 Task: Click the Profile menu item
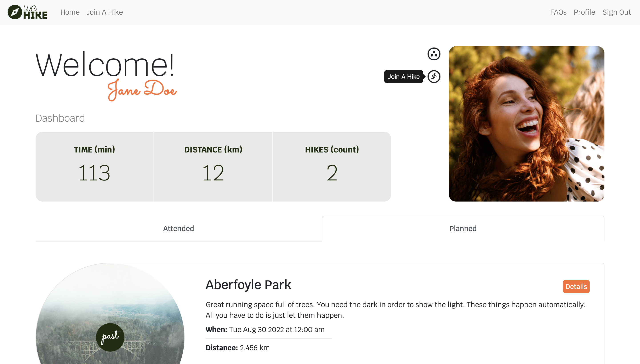pos(585,12)
